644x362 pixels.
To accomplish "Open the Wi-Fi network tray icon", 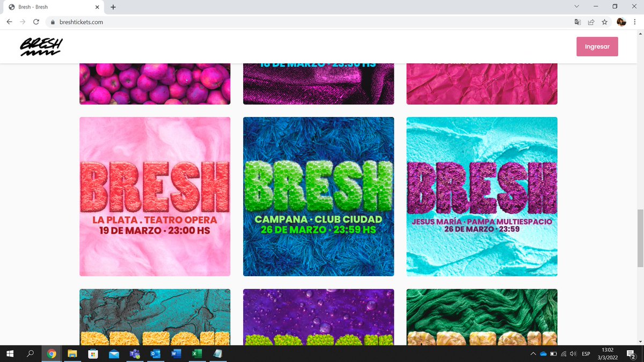I will (x=563, y=353).
